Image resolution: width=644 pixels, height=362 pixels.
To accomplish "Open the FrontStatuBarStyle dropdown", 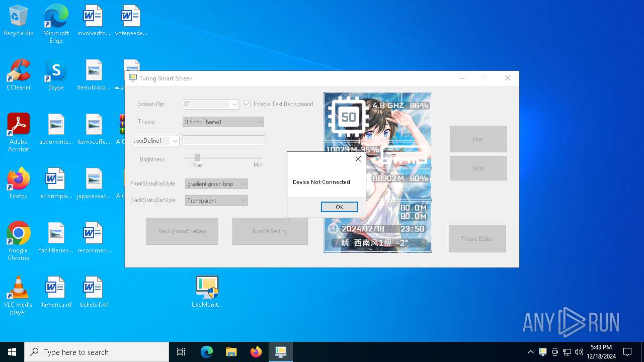I will pyautogui.click(x=216, y=184).
